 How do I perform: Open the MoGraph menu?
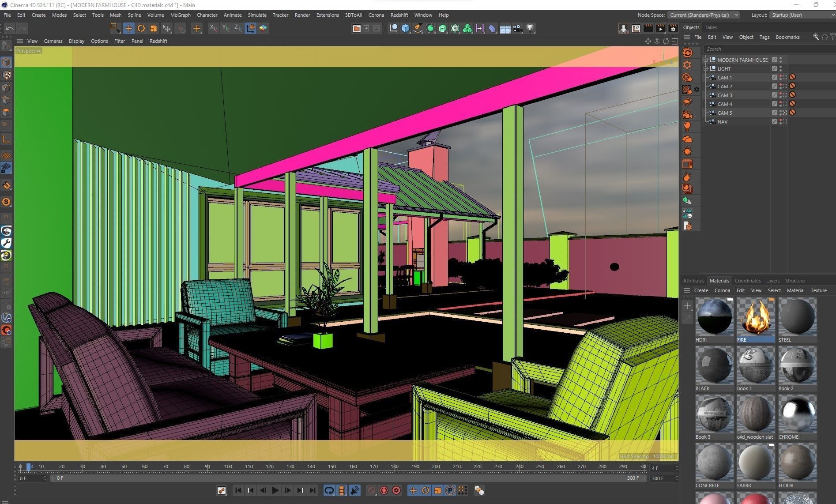181,15
